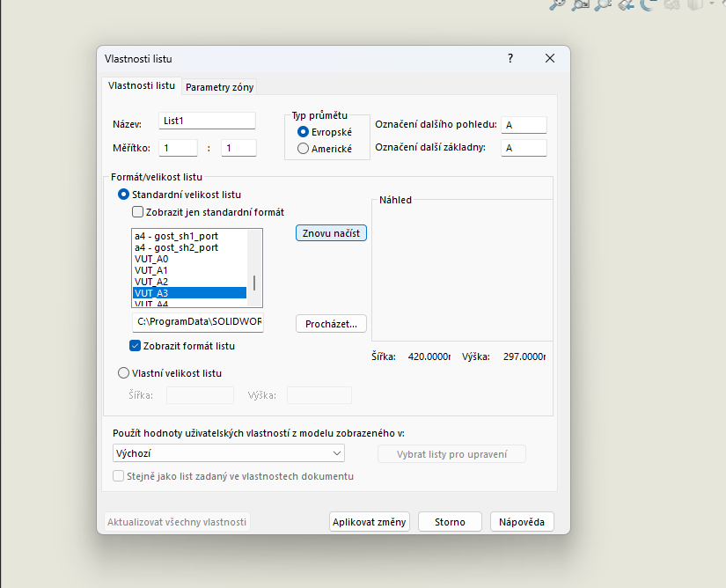Enable Zobrazit jen standardní formát checkbox
This screenshot has height=588, width=726.
(x=137, y=212)
